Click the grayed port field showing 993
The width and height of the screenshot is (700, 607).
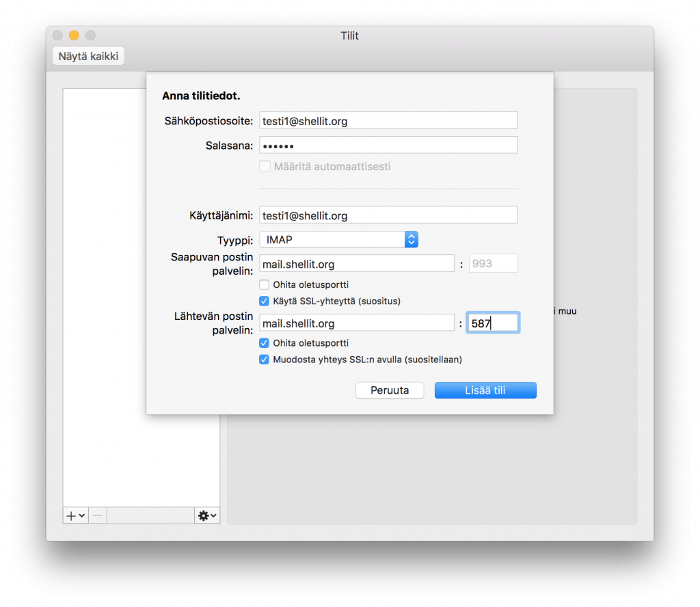[493, 262]
